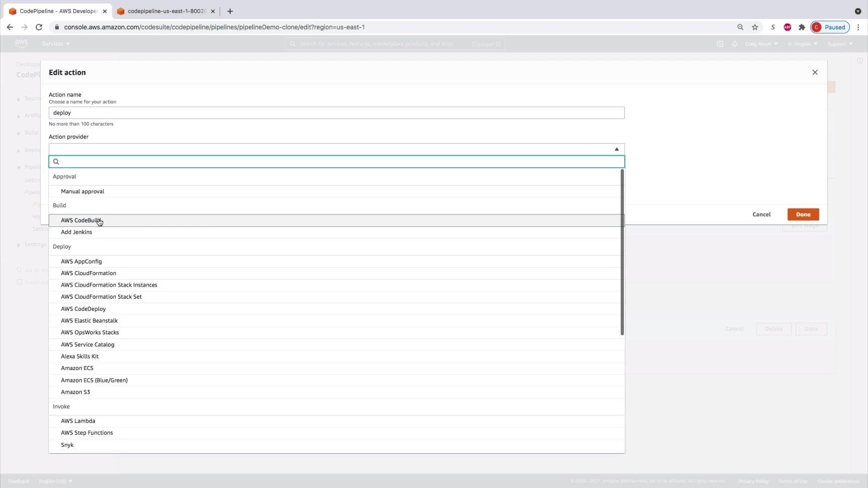Image resolution: width=868 pixels, height=488 pixels.
Task: Click the tab search dropdown arrow
Action: 858,11
